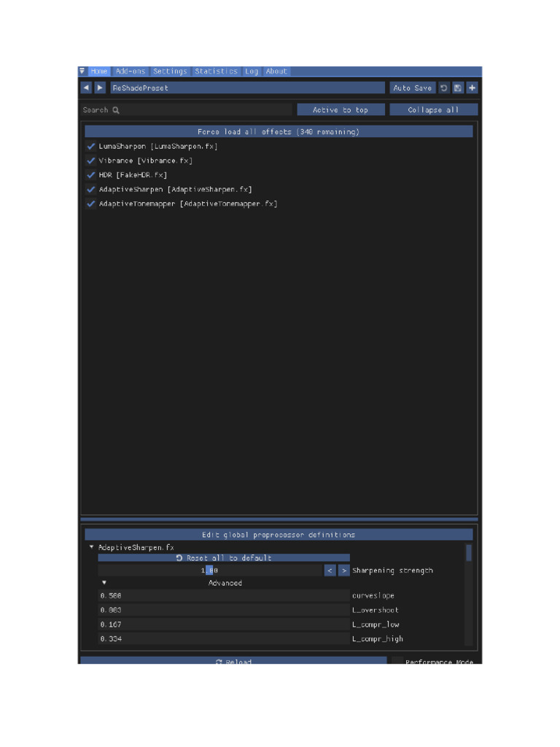This screenshot has height=747, width=560.
Task: Click the L_compr_high label
Action: [378, 638]
